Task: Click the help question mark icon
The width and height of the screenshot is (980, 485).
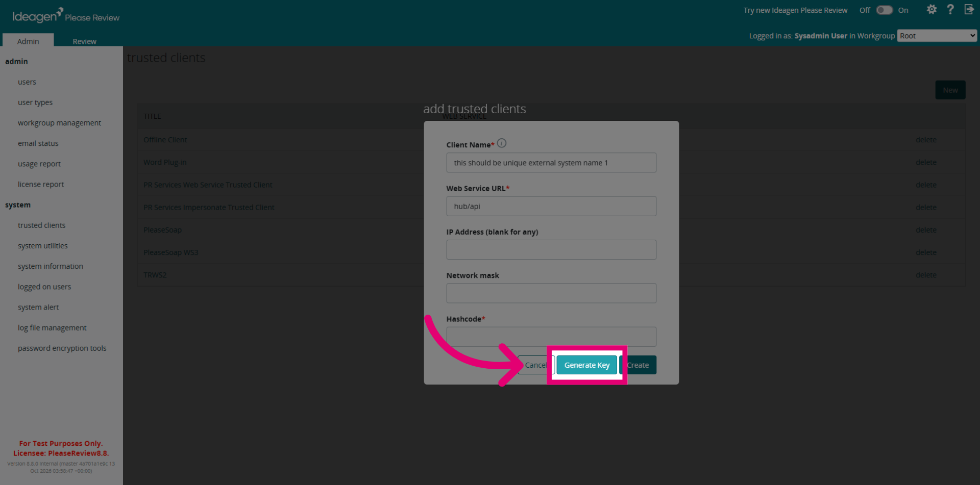Action: tap(950, 10)
